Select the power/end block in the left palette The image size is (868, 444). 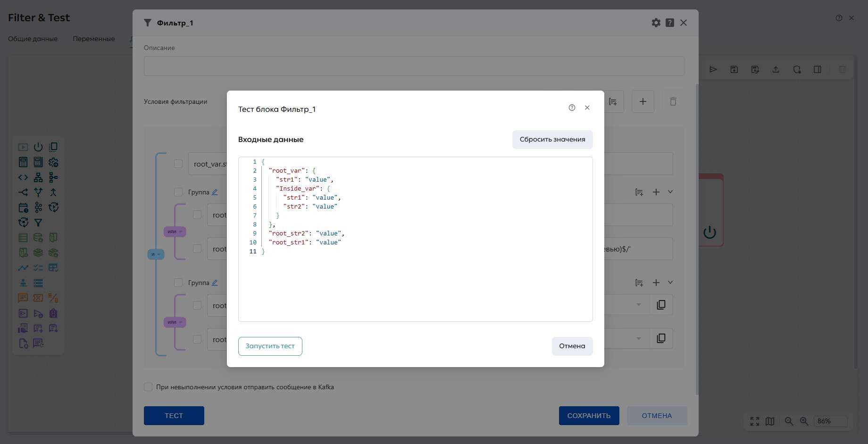pyautogui.click(x=38, y=147)
